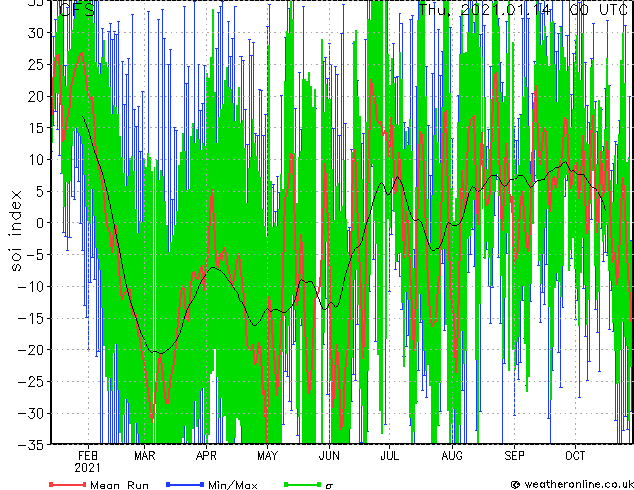Click the sigma symbol legend label
634x490 pixels.
[329, 486]
